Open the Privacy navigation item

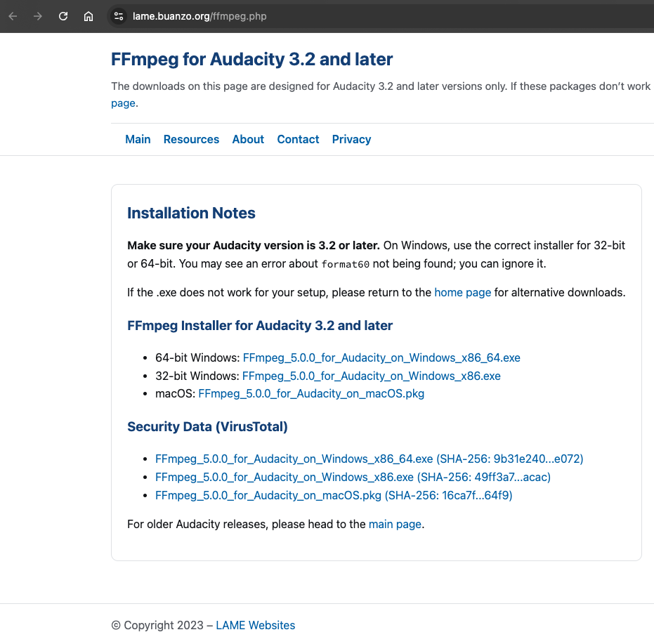pyautogui.click(x=351, y=139)
